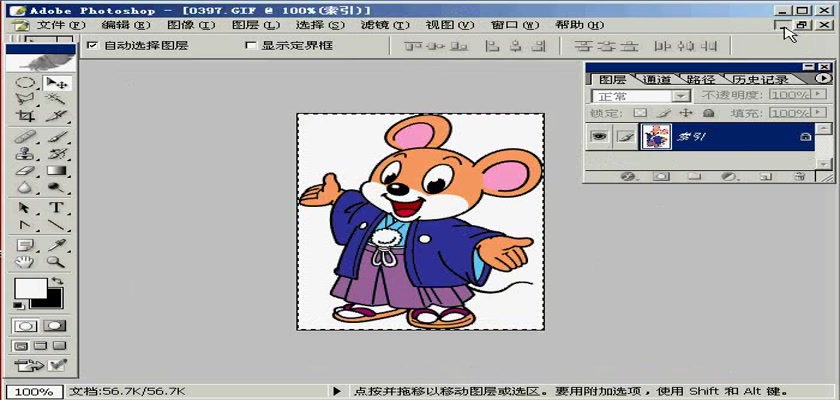Image resolution: width=840 pixels, height=400 pixels.
Task: Open 滤镜 menu
Action: tap(385, 25)
